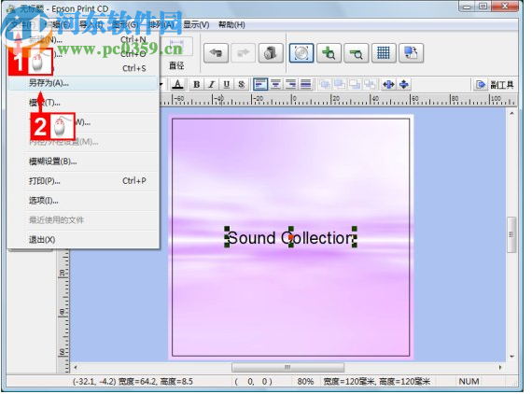Select align text right
Screen dimensions: 532x394
[291, 84]
